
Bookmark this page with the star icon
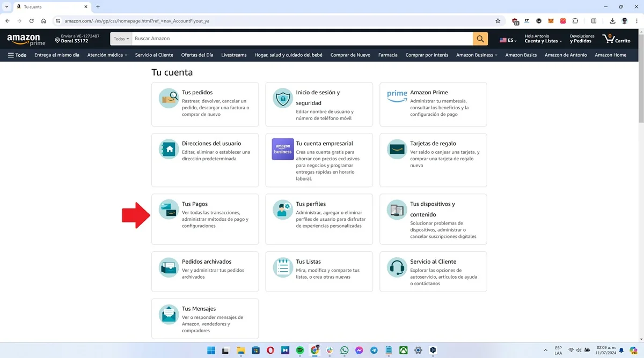coord(497,21)
